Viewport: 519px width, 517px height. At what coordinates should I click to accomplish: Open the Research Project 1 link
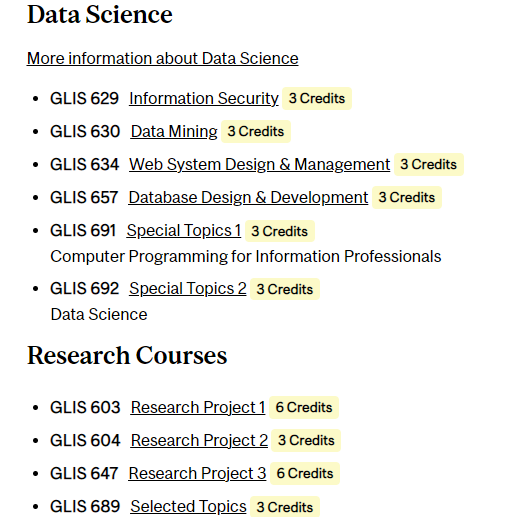[x=198, y=408]
